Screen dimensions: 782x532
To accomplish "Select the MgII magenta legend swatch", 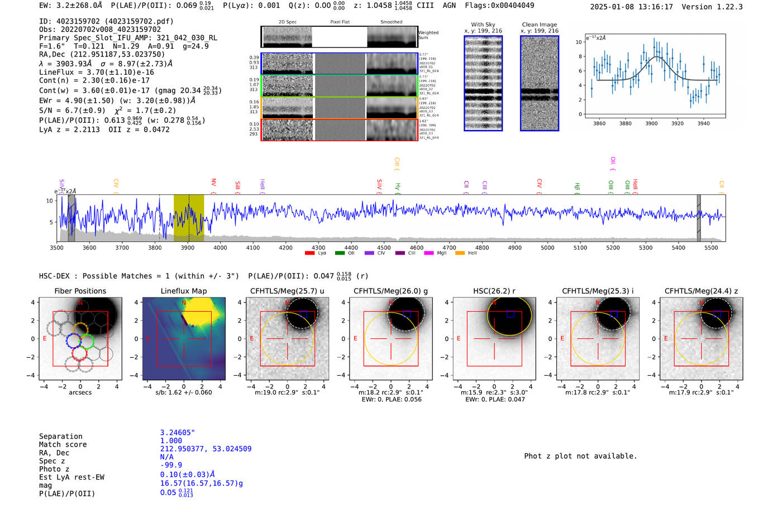I will coord(429,253).
